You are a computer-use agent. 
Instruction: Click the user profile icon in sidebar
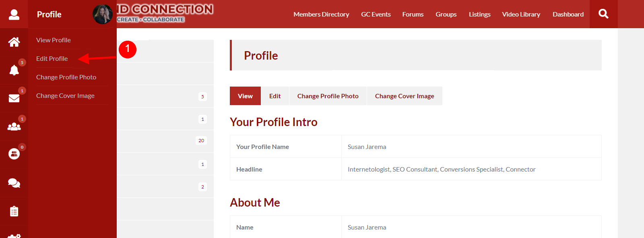(14, 14)
